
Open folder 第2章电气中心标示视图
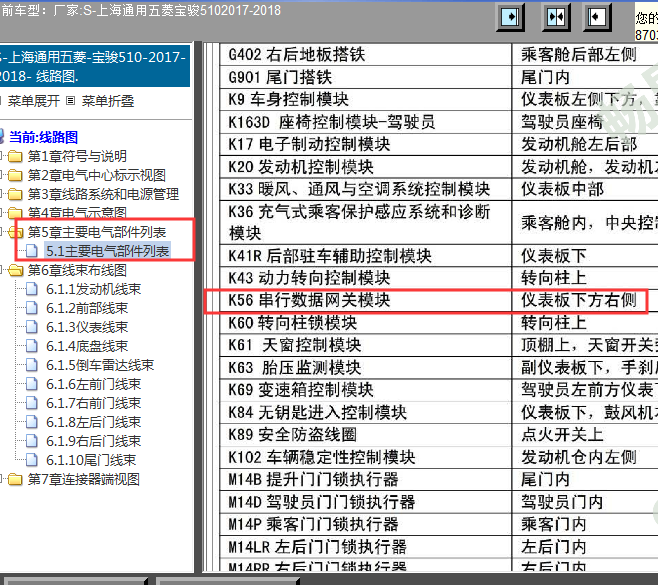pos(97,175)
